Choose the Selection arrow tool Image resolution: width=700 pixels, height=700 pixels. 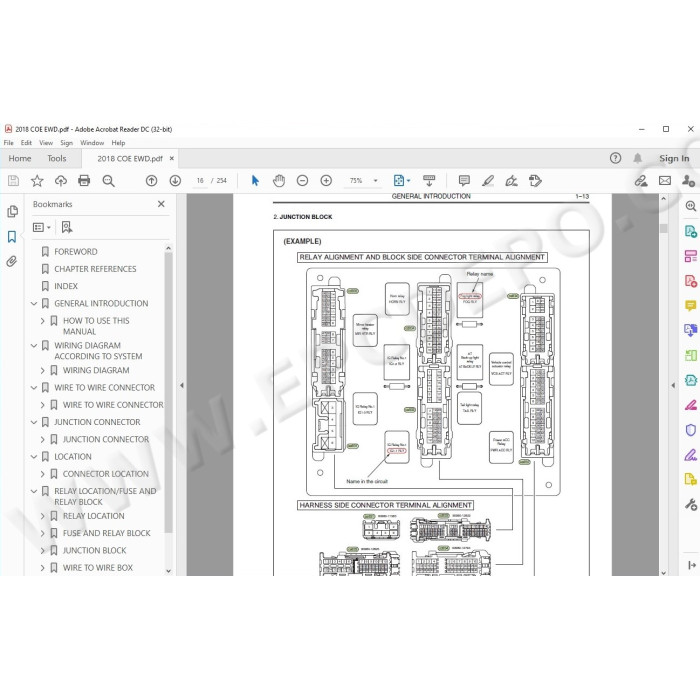(255, 181)
